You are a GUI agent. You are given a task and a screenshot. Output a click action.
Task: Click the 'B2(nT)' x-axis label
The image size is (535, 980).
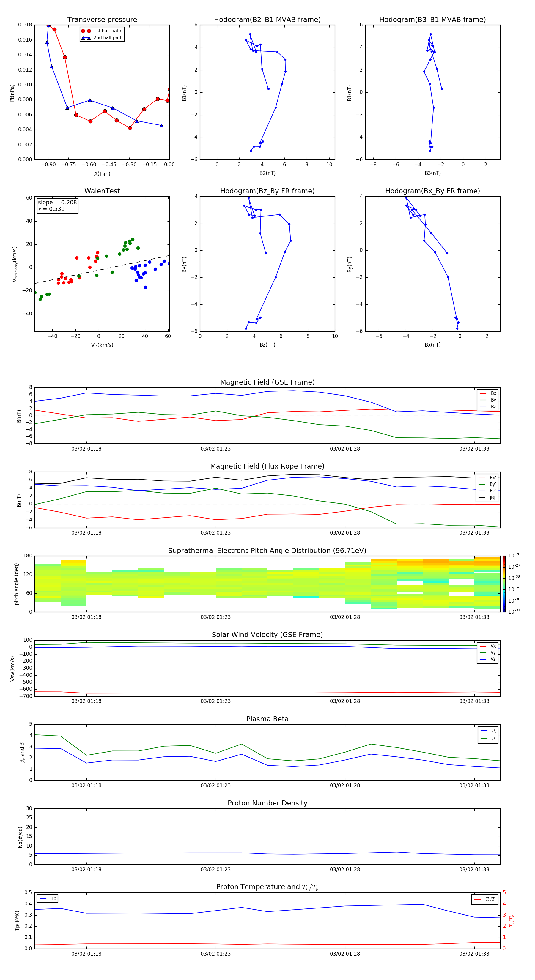tap(267, 173)
